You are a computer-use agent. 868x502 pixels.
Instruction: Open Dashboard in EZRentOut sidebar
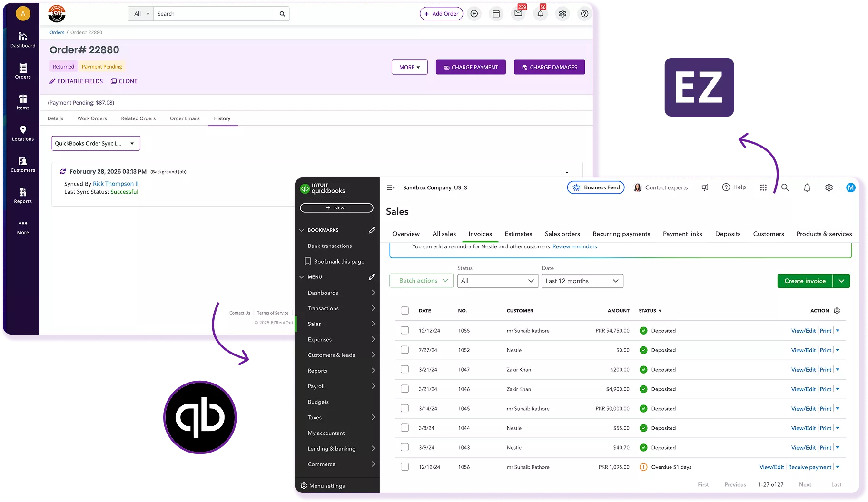point(23,40)
